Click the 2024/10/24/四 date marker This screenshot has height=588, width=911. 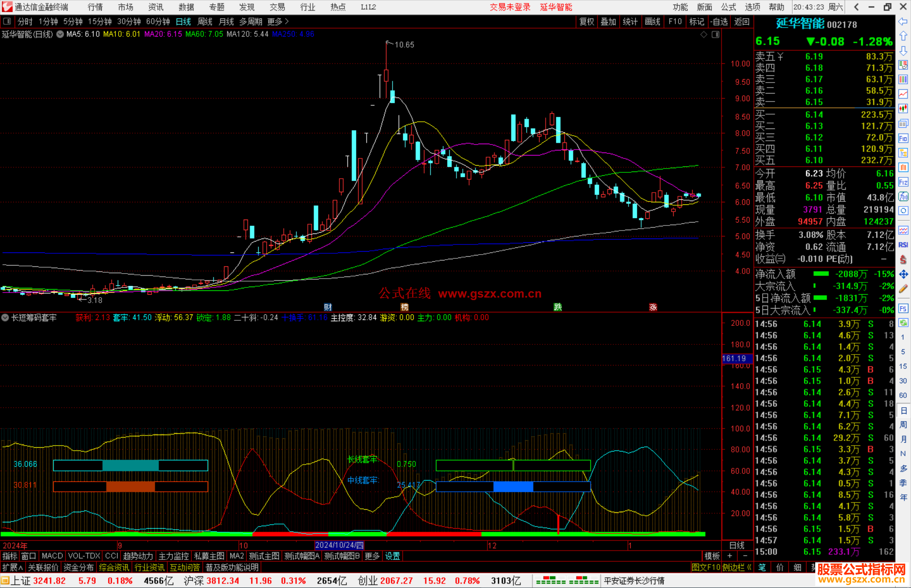(340, 545)
